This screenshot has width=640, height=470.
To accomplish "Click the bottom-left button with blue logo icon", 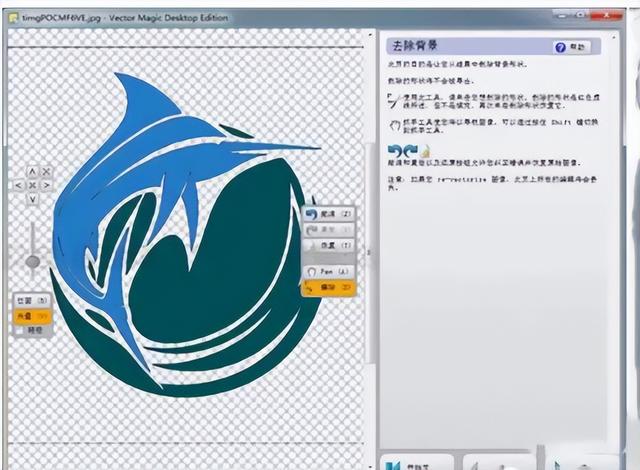I will pos(417,463).
